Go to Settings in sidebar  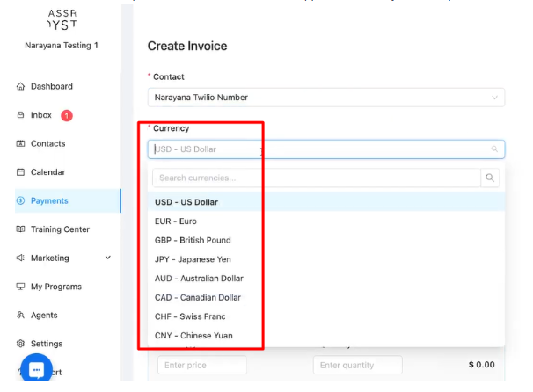[x=46, y=344]
